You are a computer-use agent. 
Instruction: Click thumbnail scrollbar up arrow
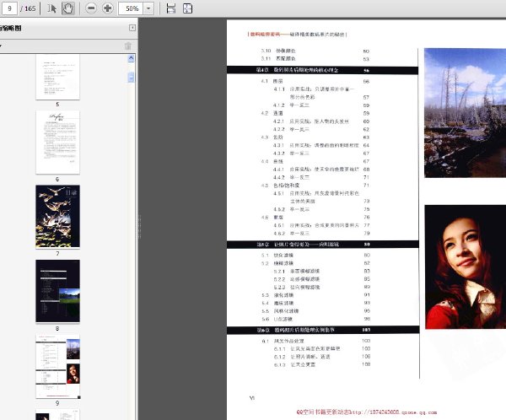[x=131, y=58]
